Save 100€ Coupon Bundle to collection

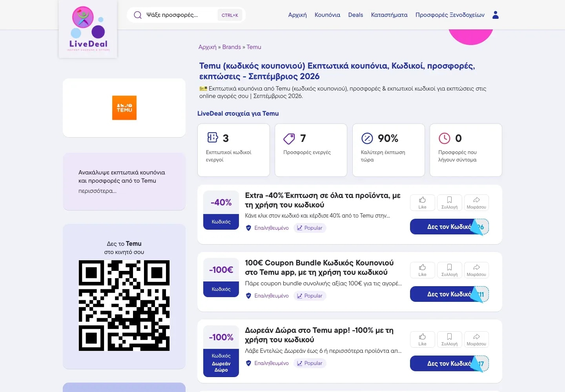point(450,270)
